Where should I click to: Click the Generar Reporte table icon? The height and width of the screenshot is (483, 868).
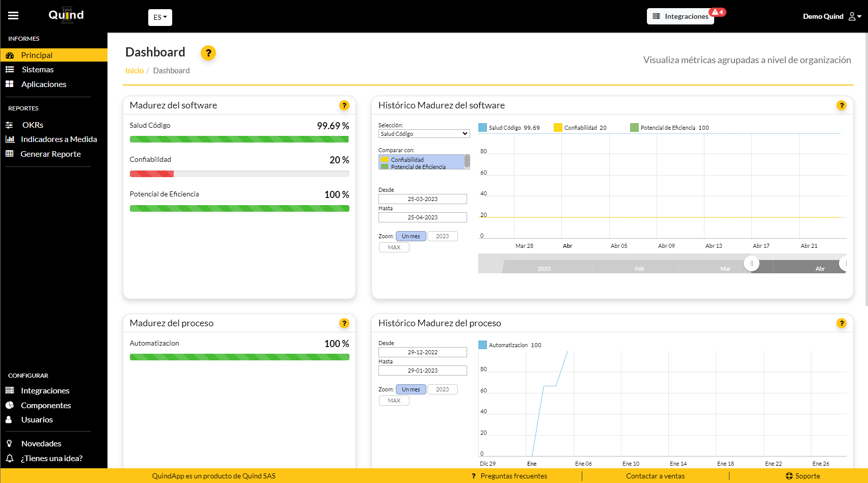pyautogui.click(x=10, y=154)
